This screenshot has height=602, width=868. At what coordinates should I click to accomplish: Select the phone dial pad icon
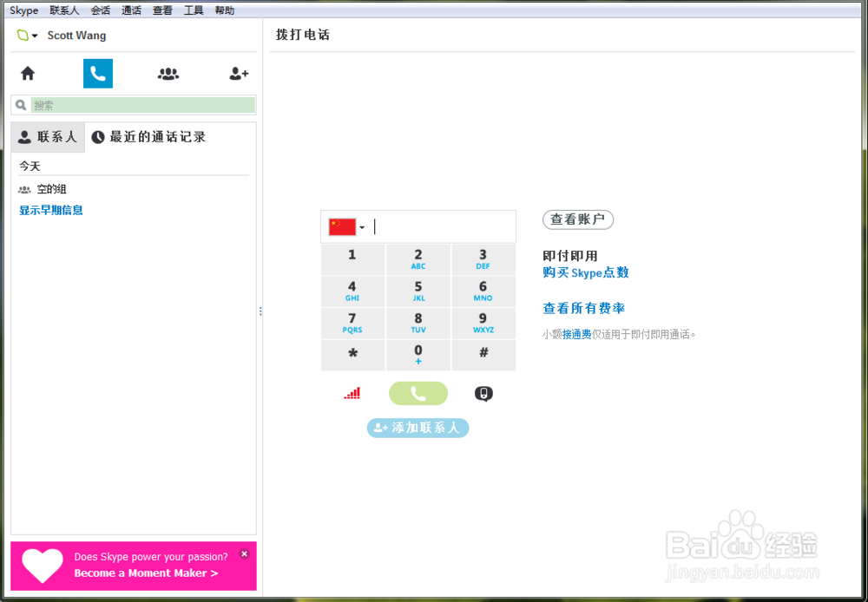98,74
